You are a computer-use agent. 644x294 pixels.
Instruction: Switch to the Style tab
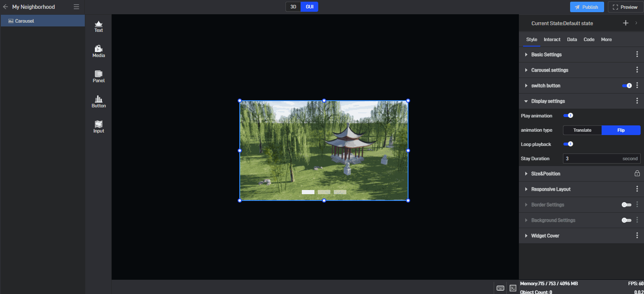click(x=531, y=39)
